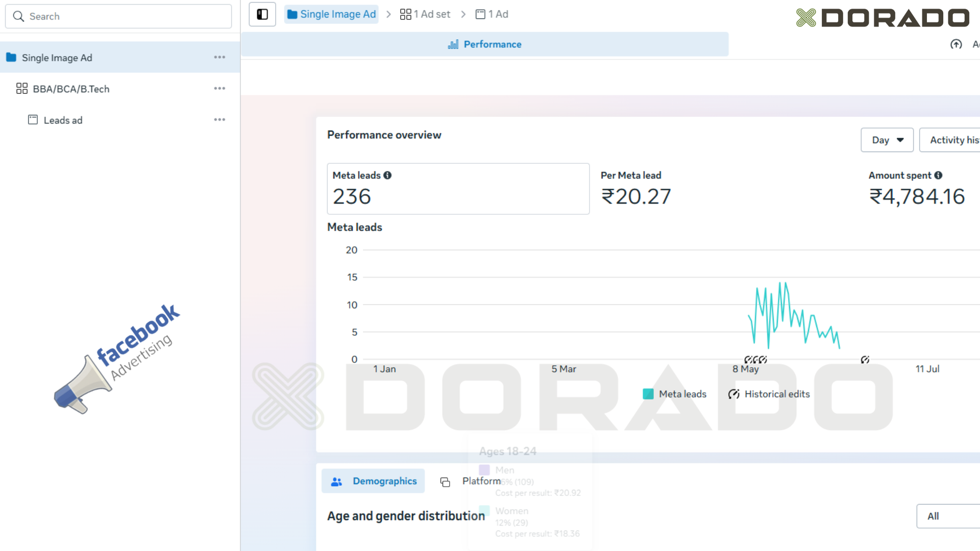Click the search magnifier icon
Viewport: 980px width, 551px height.
pyautogui.click(x=18, y=16)
